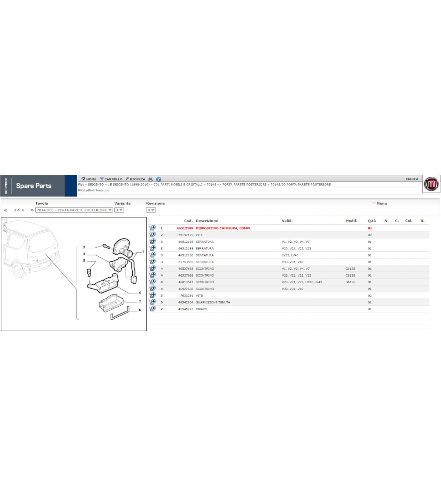The height and width of the screenshot is (504, 441).
Task: Open help via the blue question mark
Action: pos(158,179)
